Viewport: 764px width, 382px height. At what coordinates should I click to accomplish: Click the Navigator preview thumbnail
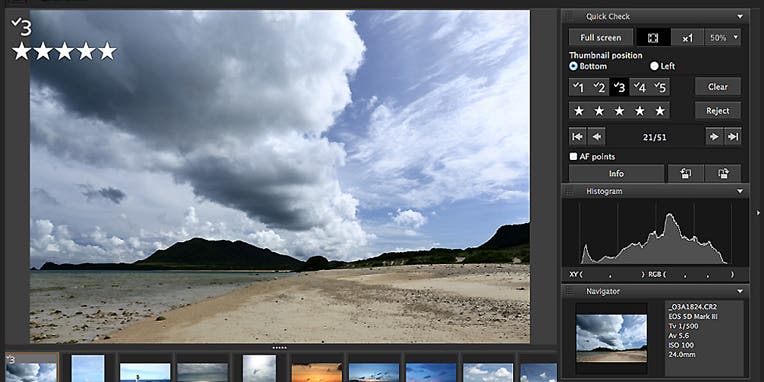tap(611, 338)
